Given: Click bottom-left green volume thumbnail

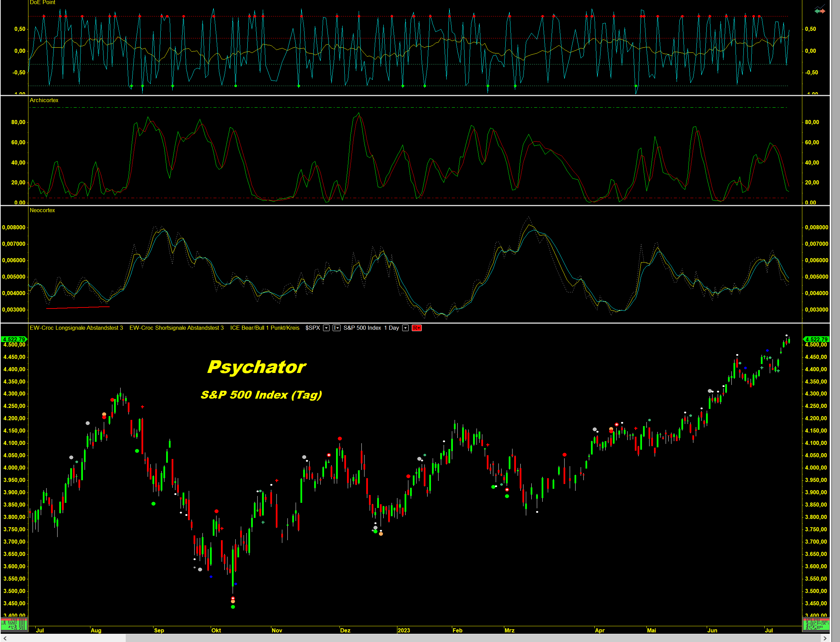Looking at the screenshot, I should (x=14, y=626).
